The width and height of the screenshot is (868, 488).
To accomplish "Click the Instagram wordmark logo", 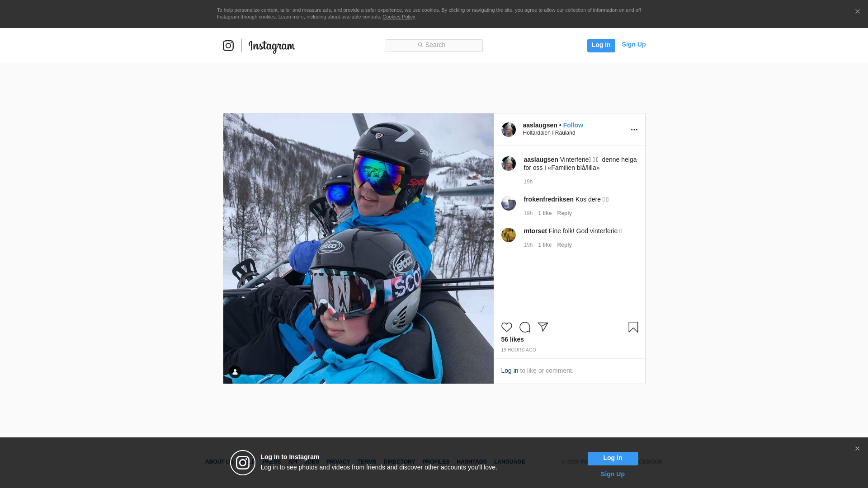I will pyautogui.click(x=272, y=47).
